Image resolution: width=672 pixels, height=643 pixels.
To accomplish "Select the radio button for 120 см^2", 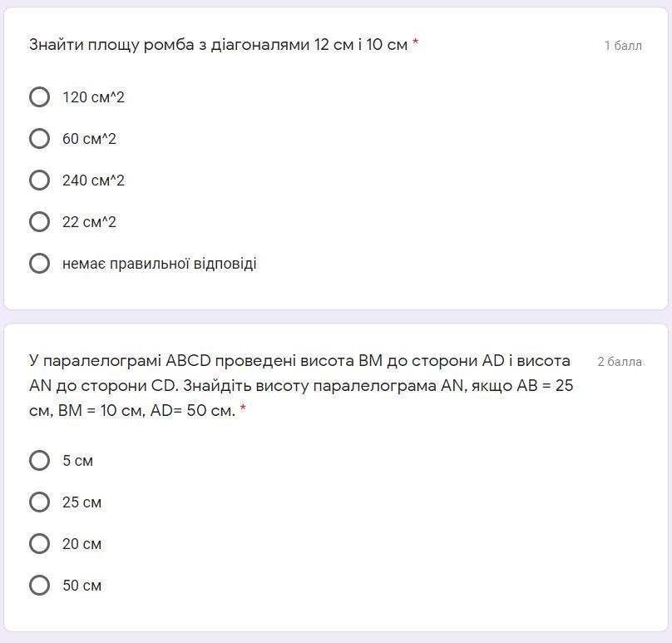I will point(39,97).
